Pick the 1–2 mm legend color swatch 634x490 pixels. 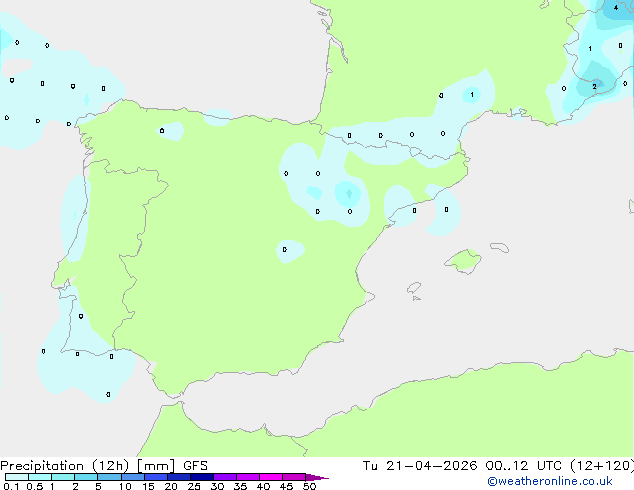[x=63, y=477]
